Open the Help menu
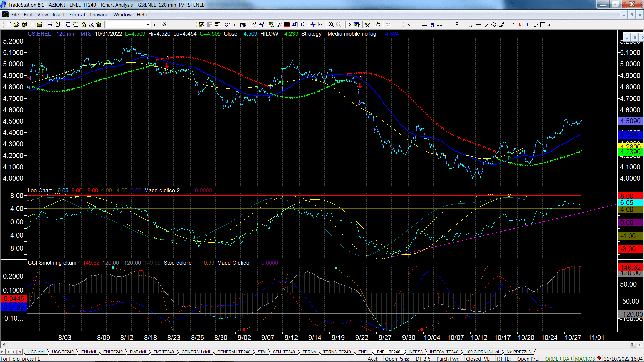 [x=142, y=15]
